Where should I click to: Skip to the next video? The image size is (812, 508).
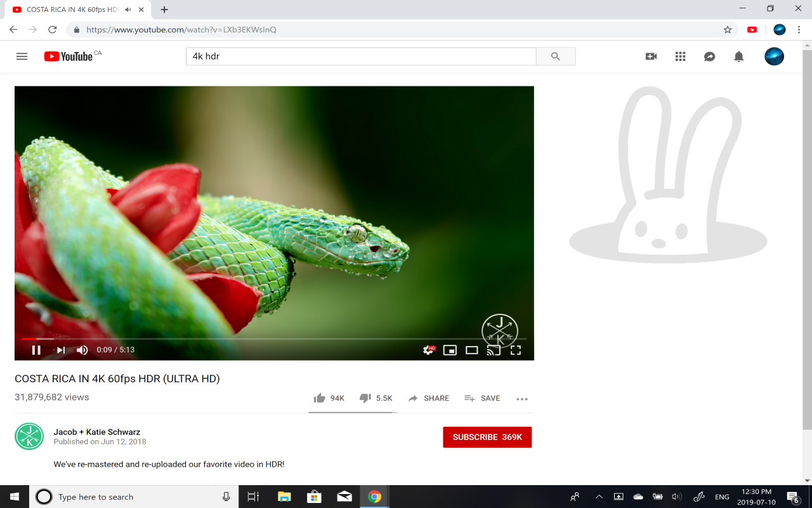(x=60, y=349)
